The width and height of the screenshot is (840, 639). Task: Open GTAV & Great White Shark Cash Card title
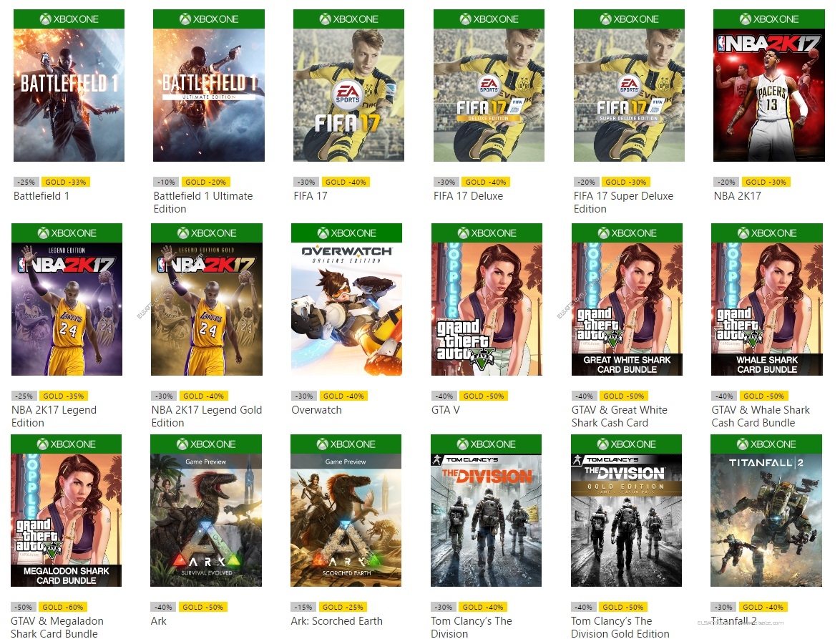tap(620, 416)
